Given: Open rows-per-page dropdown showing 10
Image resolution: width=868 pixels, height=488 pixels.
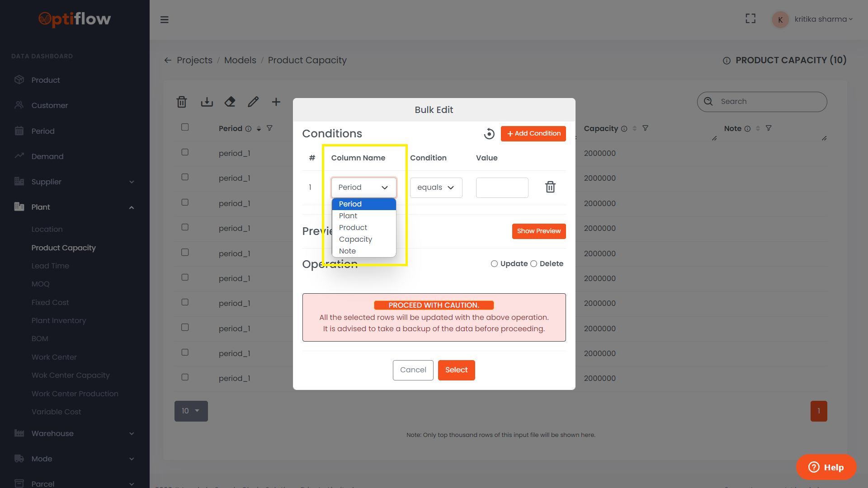Looking at the screenshot, I should point(191,411).
